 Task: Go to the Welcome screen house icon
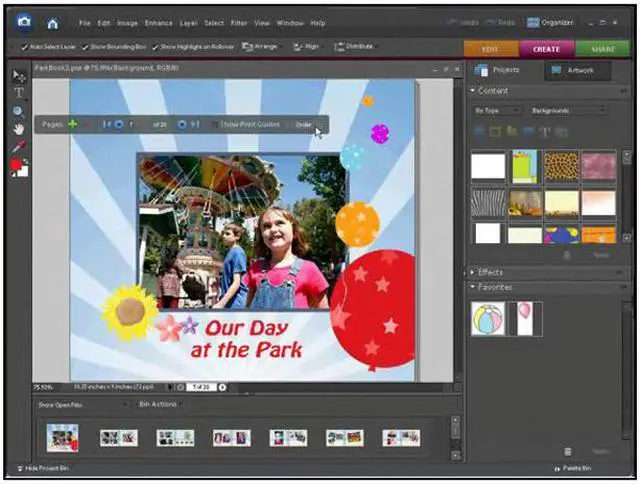click(52, 24)
